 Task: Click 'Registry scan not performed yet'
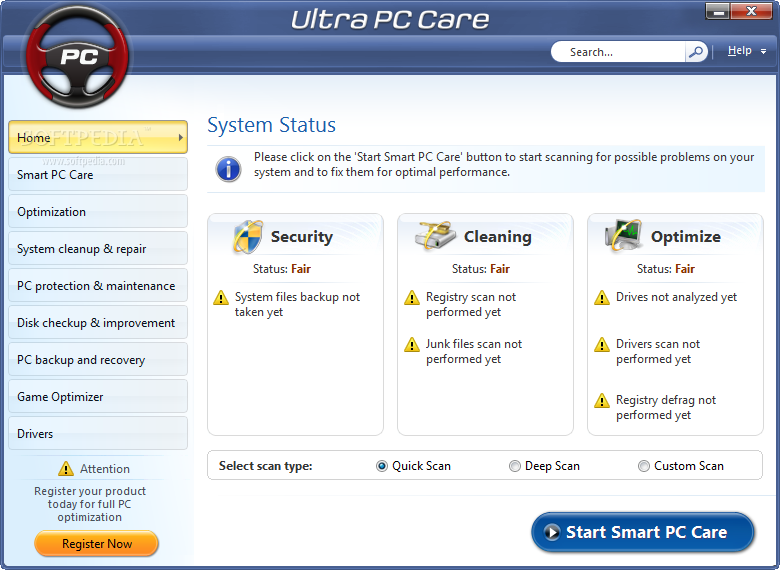(x=471, y=304)
